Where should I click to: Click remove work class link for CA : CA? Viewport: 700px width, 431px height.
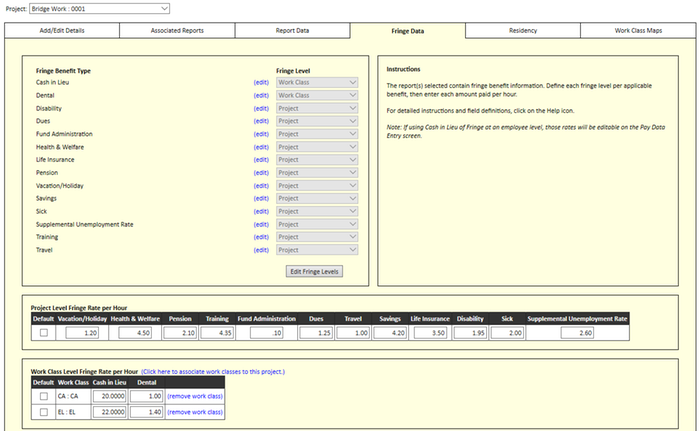click(195, 396)
